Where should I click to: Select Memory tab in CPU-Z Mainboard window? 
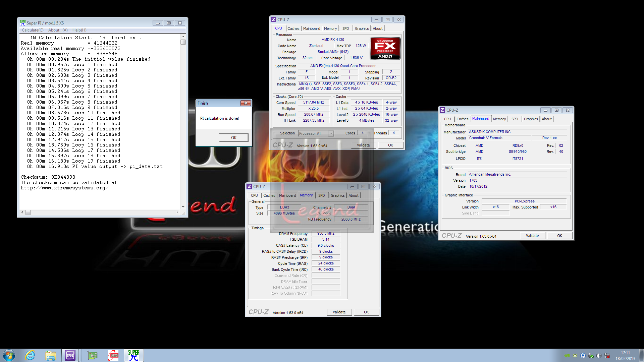tap(499, 119)
